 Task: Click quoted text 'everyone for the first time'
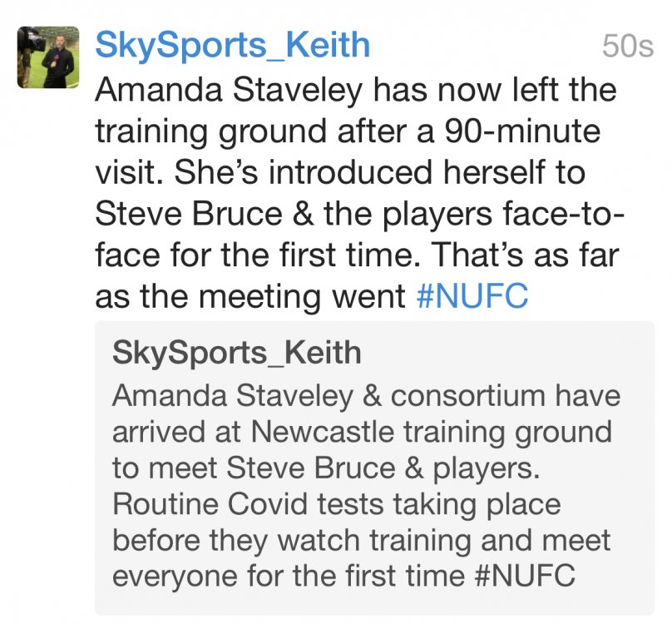click(289, 575)
